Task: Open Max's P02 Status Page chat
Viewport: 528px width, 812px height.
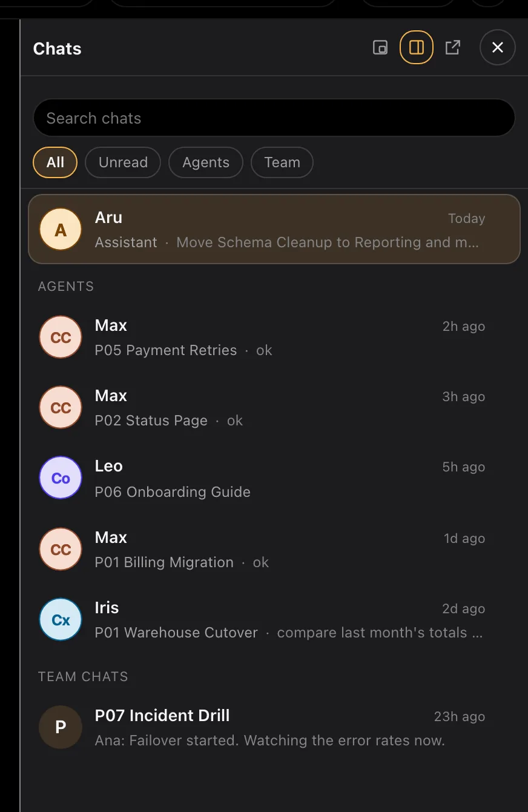Action: tap(274, 407)
